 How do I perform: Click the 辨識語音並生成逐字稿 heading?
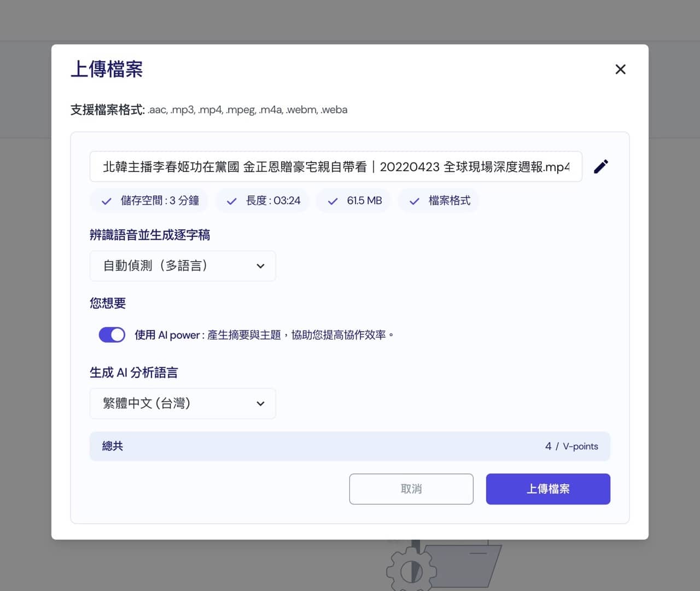click(150, 235)
